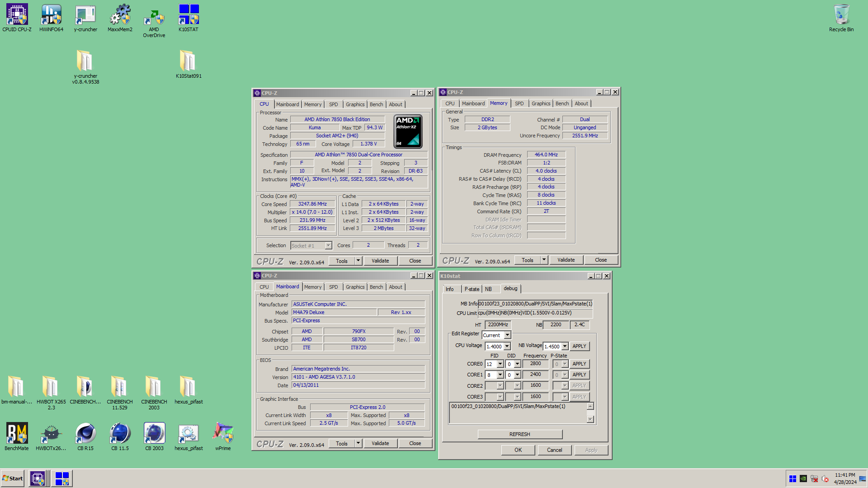This screenshot has height=488, width=868.
Task: Open CINEBENCH 11.529 folder
Action: click(x=120, y=392)
